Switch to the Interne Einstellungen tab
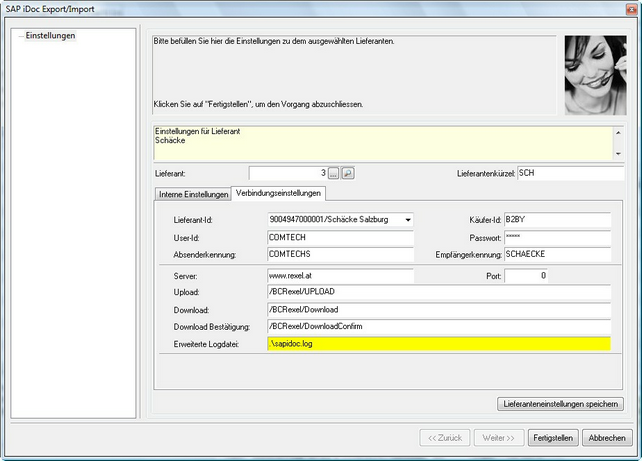Viewport: 642px width, 461px height. click(193, 194)
